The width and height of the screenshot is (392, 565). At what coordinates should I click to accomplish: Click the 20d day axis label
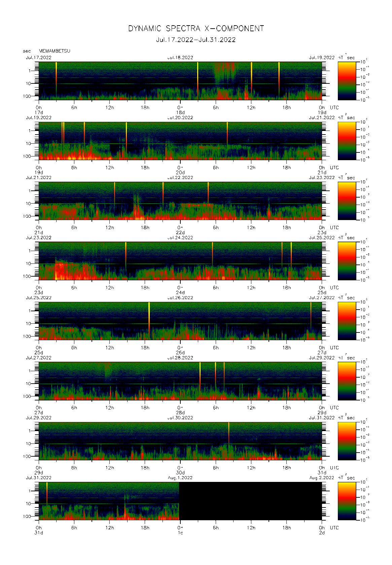180,172
